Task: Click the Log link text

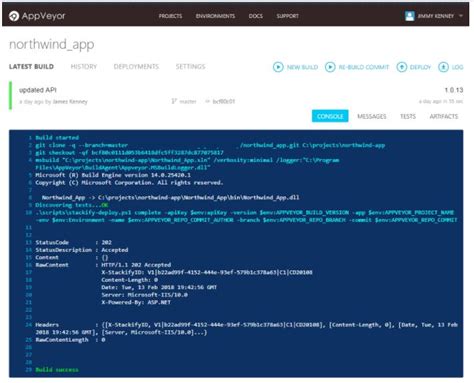Action: tap(457, 67)
